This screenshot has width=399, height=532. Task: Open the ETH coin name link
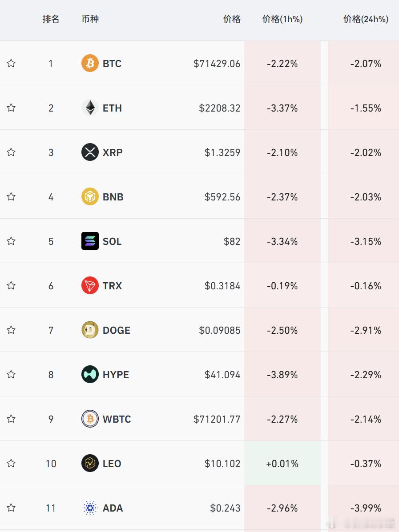click(112, 108)
